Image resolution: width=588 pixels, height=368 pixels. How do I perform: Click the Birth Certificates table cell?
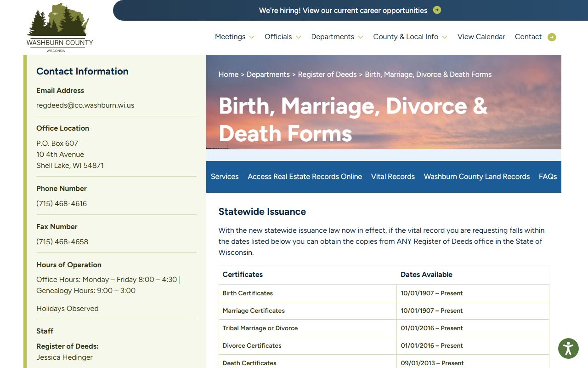click(x=308, y=293)
